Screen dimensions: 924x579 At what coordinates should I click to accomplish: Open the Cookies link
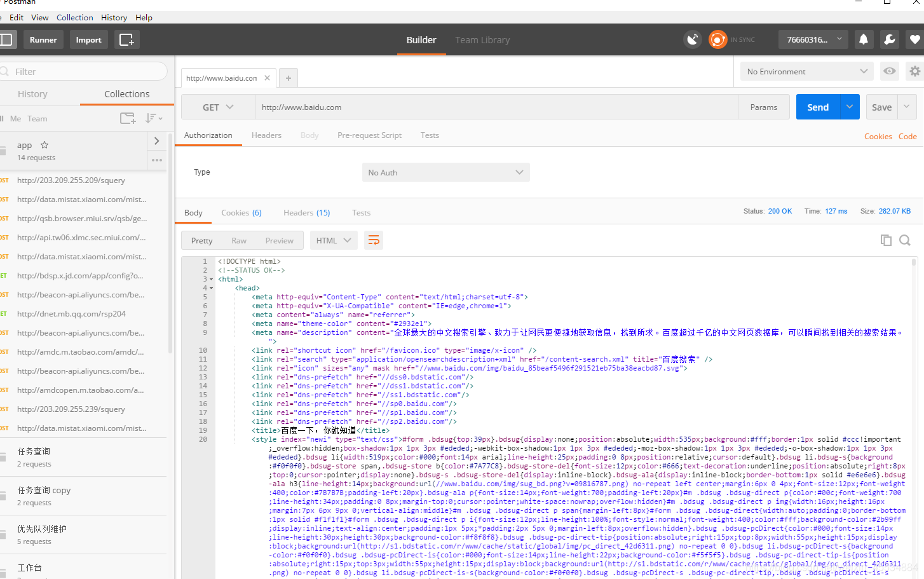878,137
